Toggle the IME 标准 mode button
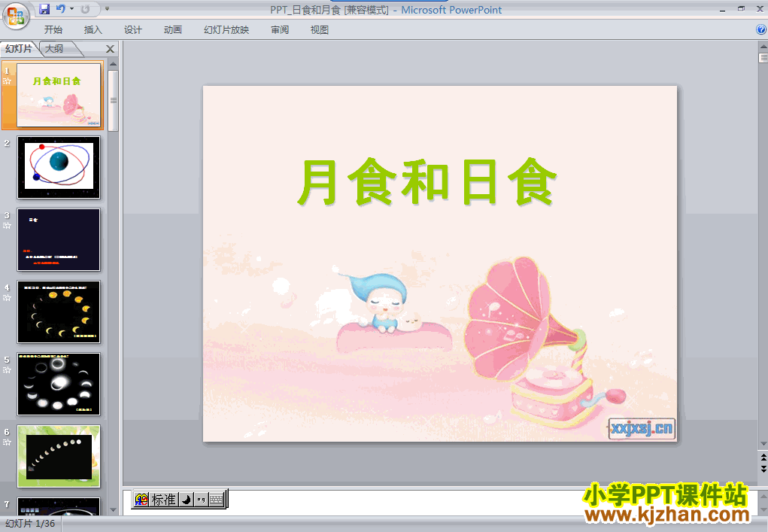768x532 pixels. click(163, 500)
